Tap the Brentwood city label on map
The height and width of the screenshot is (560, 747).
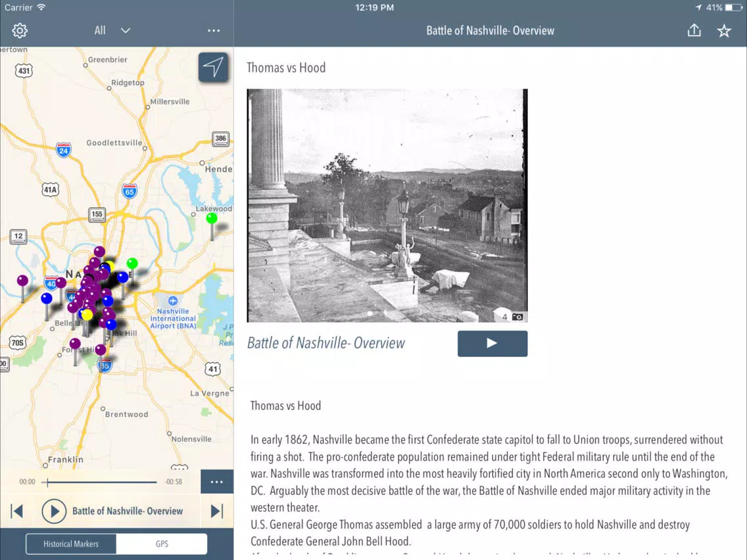tap(126, 414)
